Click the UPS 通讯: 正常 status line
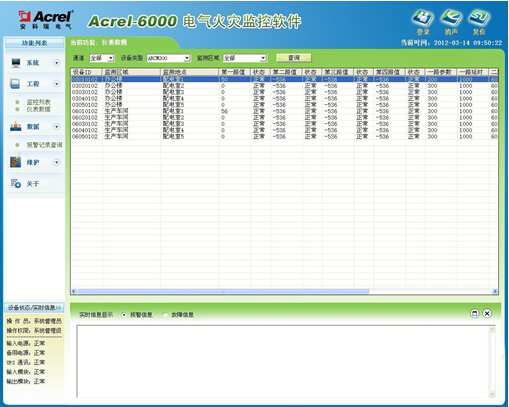The height and width of the screenshot is (407, 509). point(26,362)
